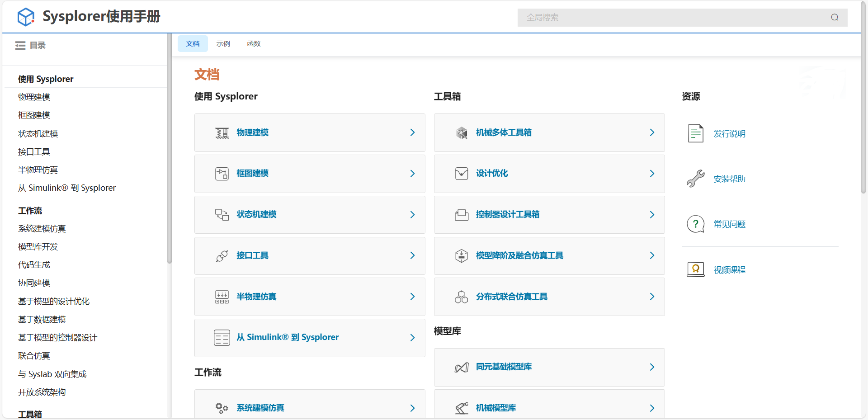Expand the 框图建模 card chevron

coord(412,174)
